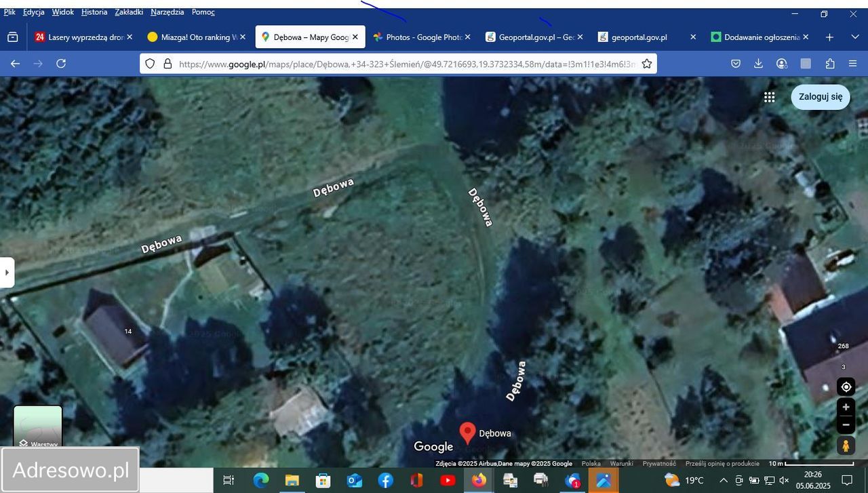Screen dimensions: 868x493
Task: Open the Warunki link in map footer
Action: (621, 464)
